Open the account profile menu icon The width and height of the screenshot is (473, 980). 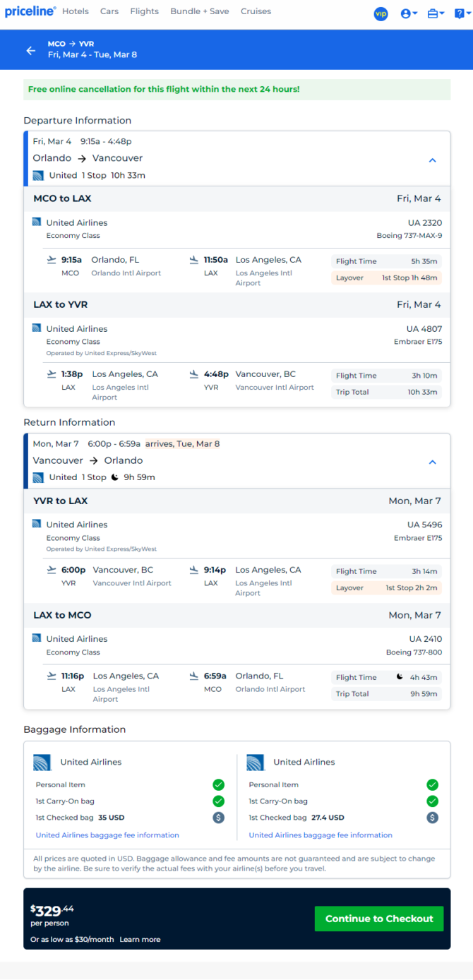tap(409, 13)
